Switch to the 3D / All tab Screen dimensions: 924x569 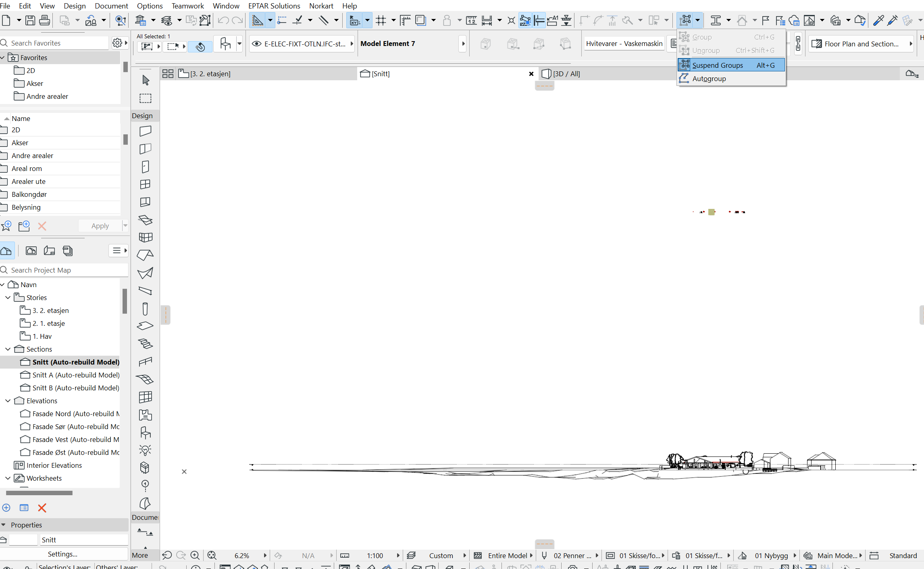566,74
